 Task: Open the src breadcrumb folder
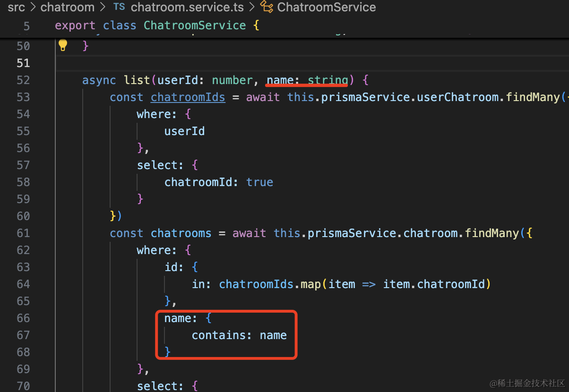(x=16, y=7)
